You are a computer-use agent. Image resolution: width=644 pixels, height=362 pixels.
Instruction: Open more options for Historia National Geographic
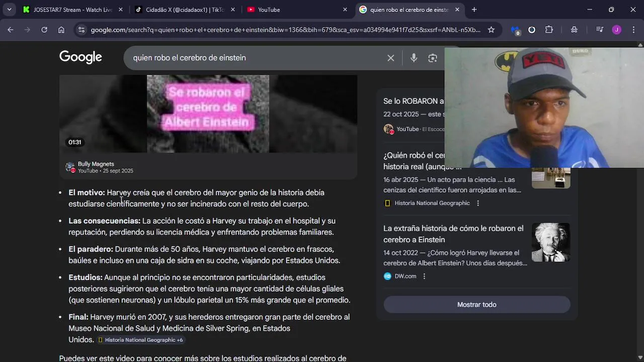(478, 203)
